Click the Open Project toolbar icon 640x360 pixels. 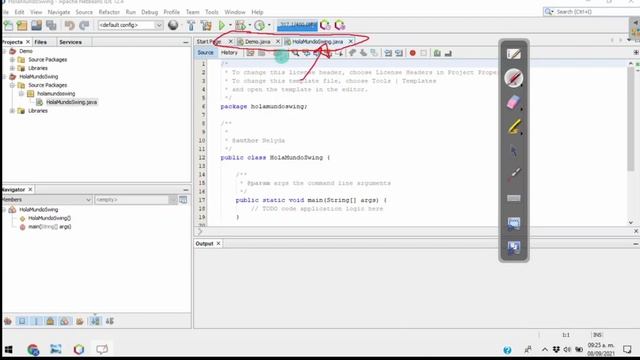[36, 25]
